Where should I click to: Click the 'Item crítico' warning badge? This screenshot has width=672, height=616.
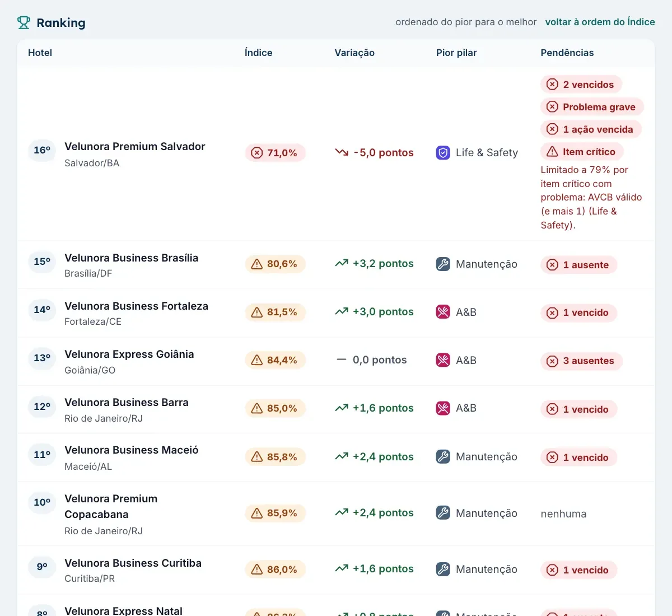582,152
